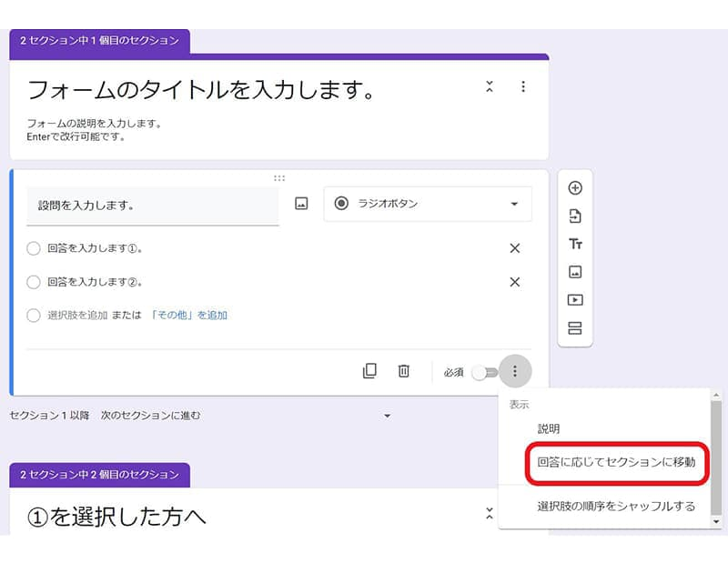Viewport: 728px width, 573px height.
Task: Click 2 セクション中 2 個目のセクション label
Action: click(x=99, y=474)
